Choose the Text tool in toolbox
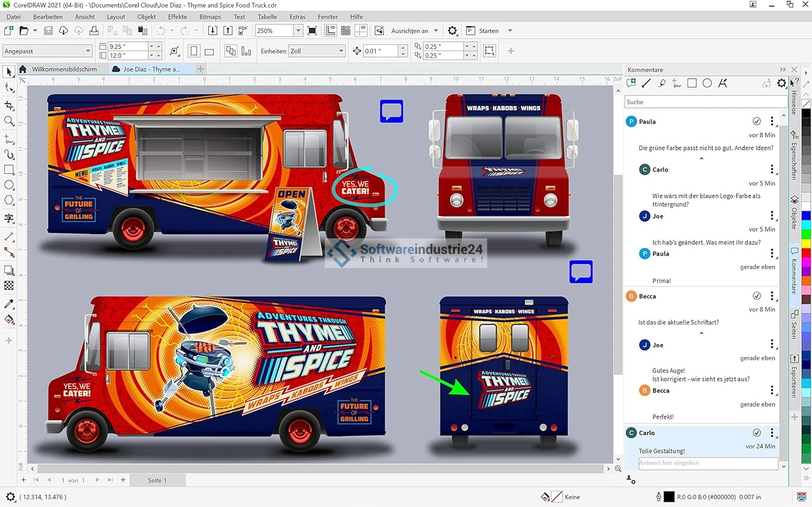This screenshot has width=812, height=507. 9,218
